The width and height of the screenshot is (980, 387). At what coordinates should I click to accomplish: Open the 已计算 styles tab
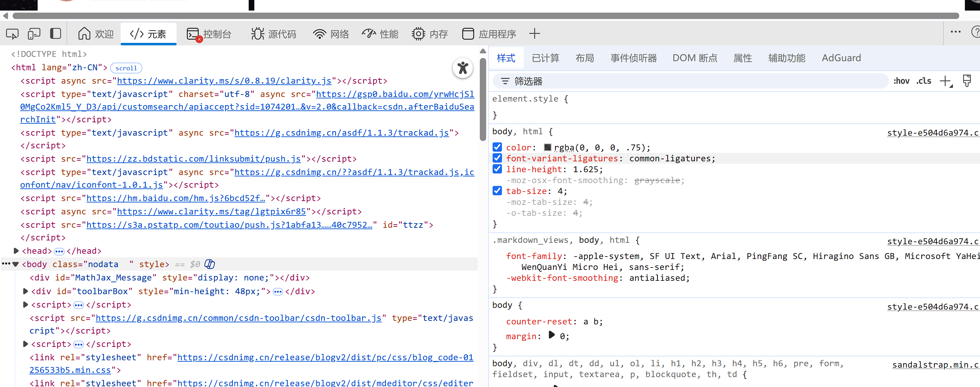click(545, 58)
